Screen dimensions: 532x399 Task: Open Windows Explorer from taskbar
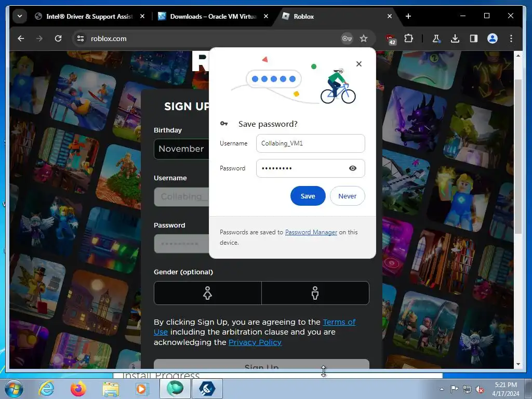(111, 390)
